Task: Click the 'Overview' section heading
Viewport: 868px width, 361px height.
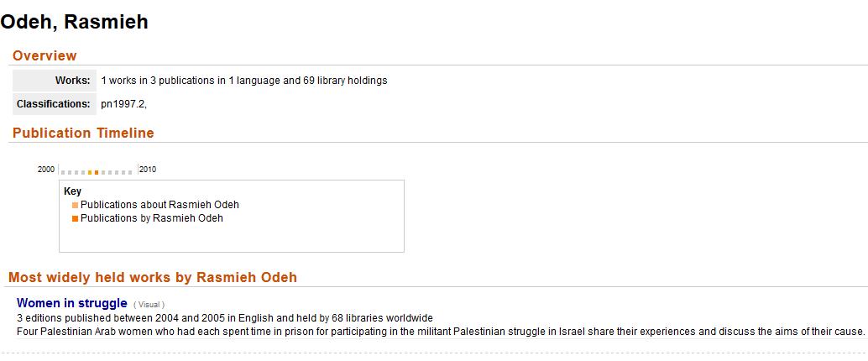Action: coord(44,55)
